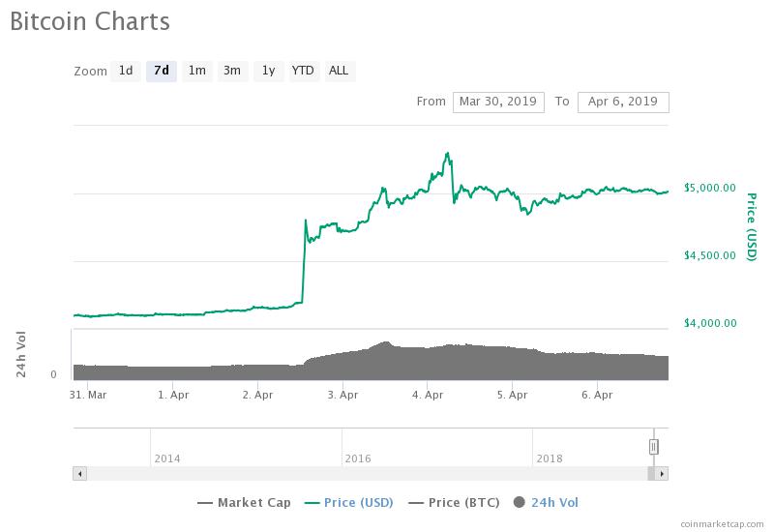
Task: Set zoom to 1m
Action: tap(197, 71)
